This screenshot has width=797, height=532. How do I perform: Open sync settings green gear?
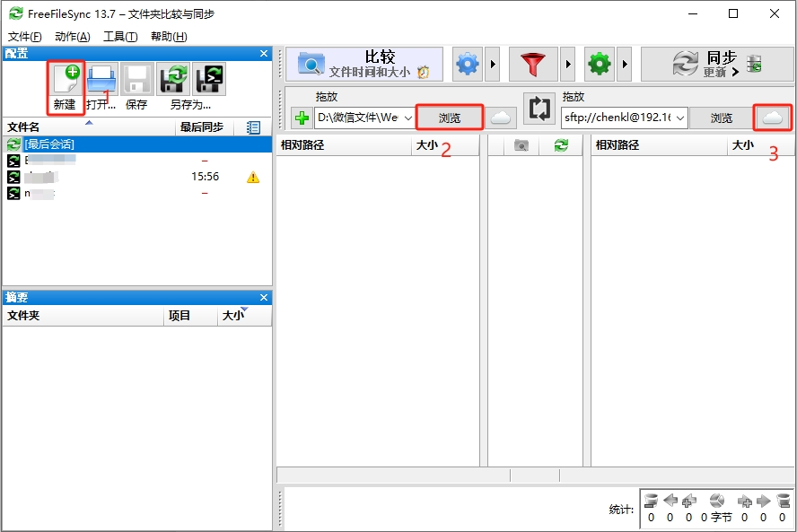tap(600, 64)
